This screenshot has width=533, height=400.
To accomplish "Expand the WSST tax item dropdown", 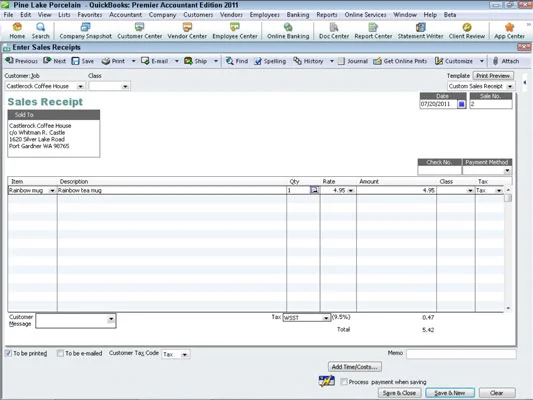I will 326,318.
